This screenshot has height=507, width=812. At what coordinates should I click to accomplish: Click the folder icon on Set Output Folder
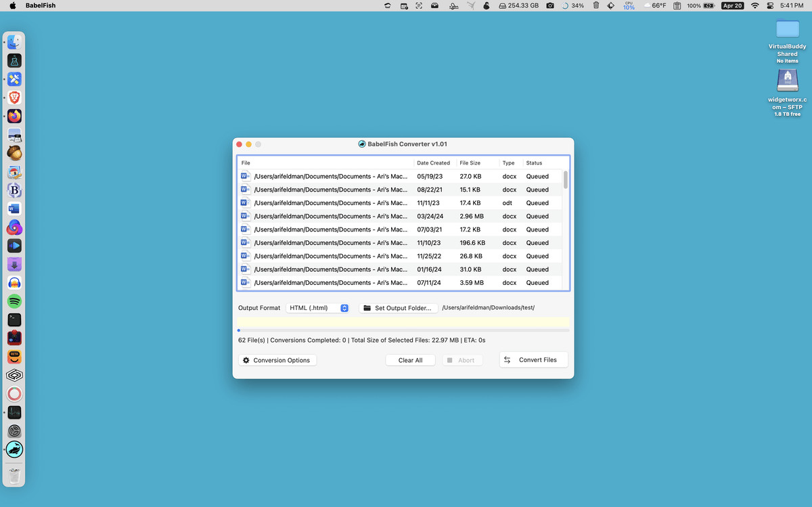367,308
